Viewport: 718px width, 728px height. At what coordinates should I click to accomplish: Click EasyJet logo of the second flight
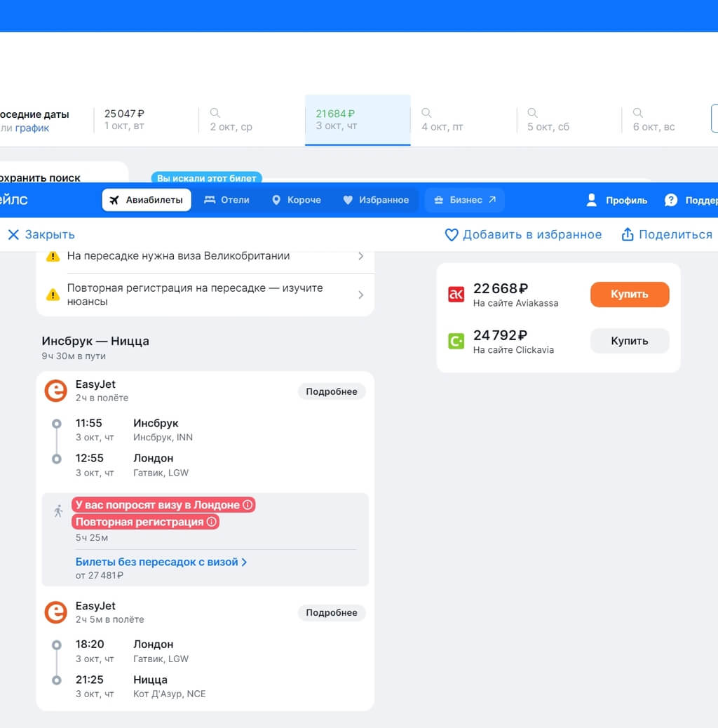[x=55, y=612]
